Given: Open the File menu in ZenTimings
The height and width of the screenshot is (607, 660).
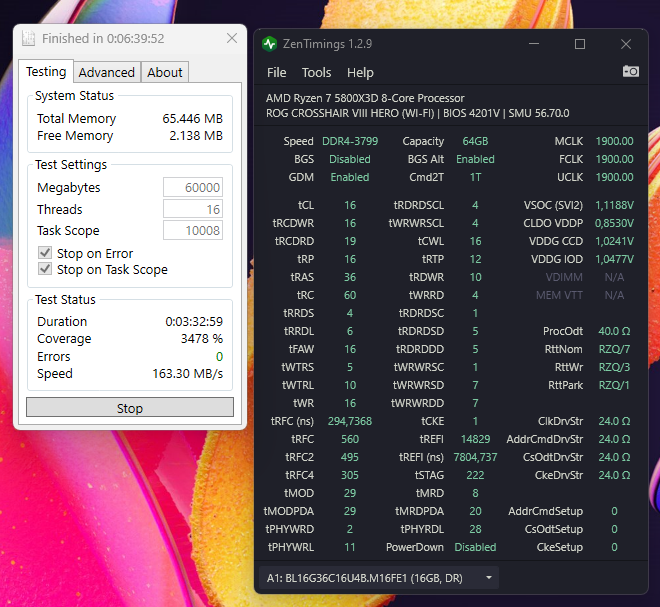Looking at the screenshot, I should pos(277,72).
